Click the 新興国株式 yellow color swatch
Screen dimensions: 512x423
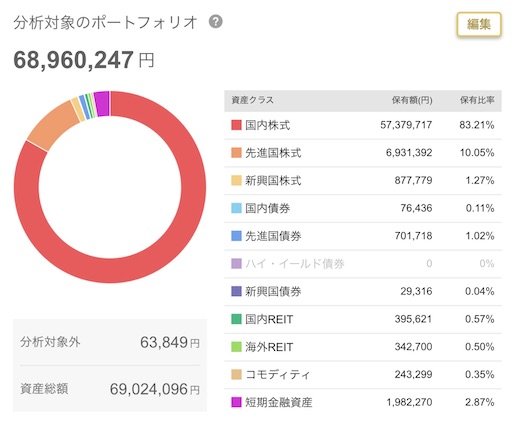[236, 180]
